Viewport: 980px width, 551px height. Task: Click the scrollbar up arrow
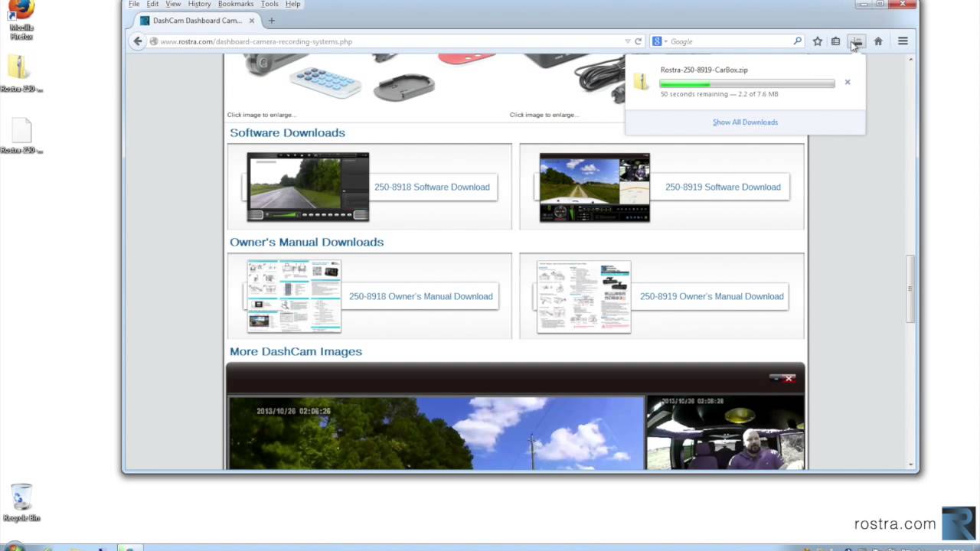910,59
